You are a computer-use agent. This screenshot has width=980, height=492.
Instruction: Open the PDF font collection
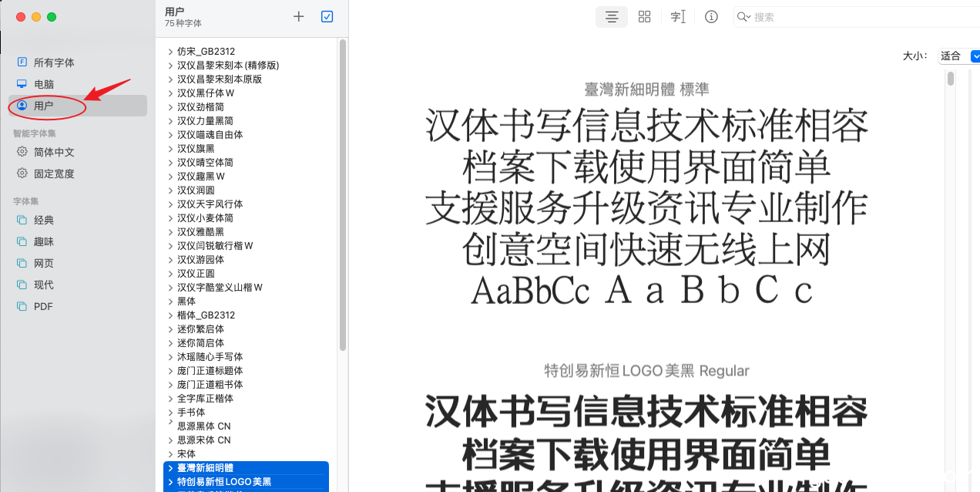[43, 306]
